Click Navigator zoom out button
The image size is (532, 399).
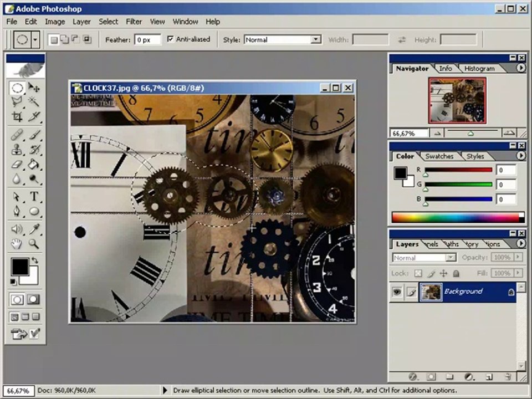tap(437, 134)
